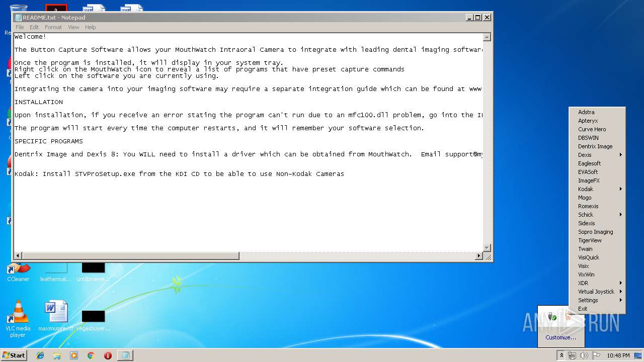
Task: Open Internet Explorer from the taskbar
Action: click(x=40, y=355)
